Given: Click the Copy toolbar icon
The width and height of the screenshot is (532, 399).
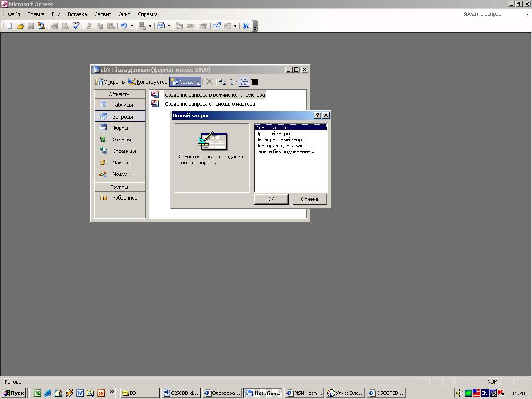Looking at the screenshot, I should click(x=100, y=26).
